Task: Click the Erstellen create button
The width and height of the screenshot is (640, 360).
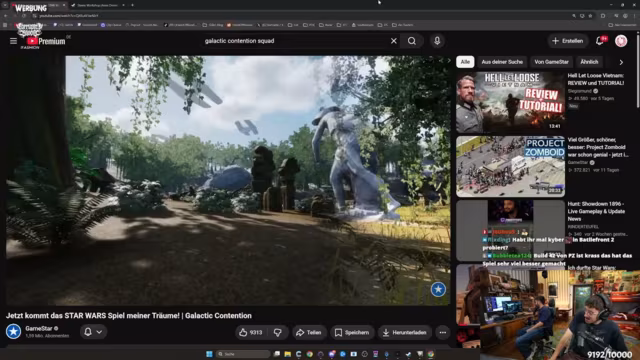Action: click(x=567, y=41)
